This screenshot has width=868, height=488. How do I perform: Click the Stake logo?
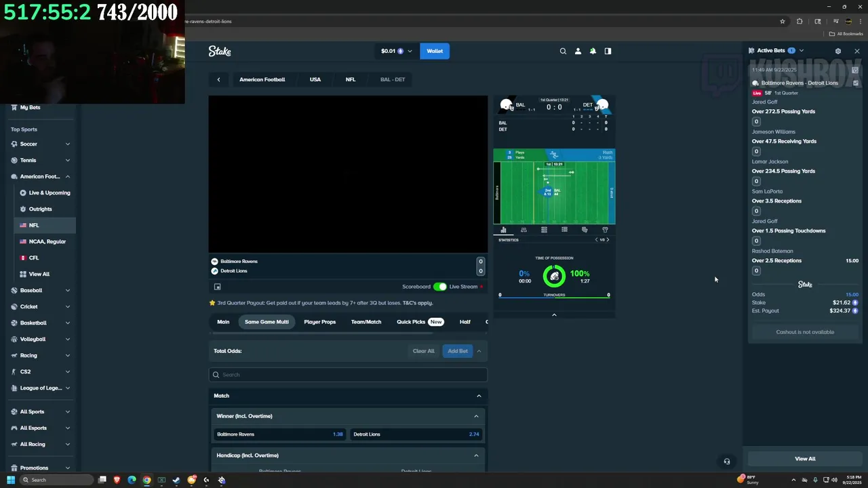[x=220, y=51]
